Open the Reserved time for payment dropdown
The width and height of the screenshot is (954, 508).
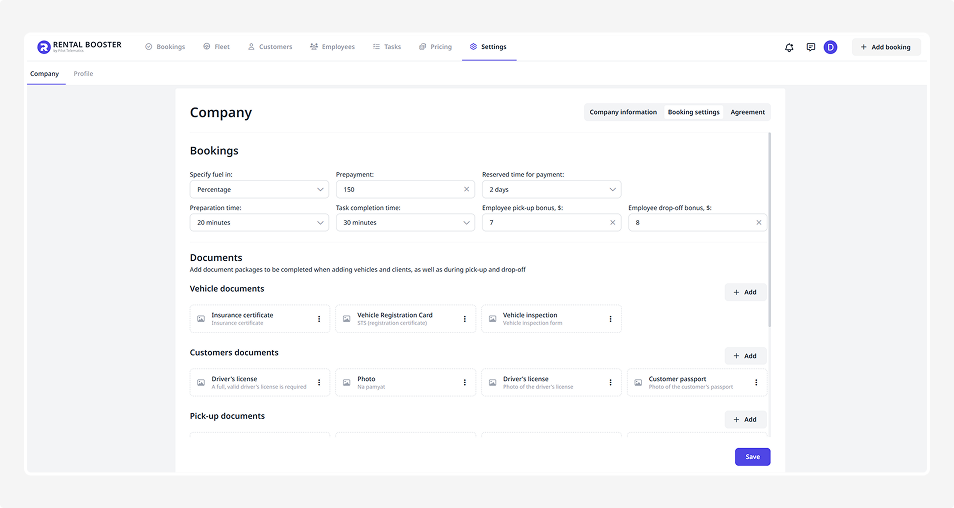pos(551,189)
